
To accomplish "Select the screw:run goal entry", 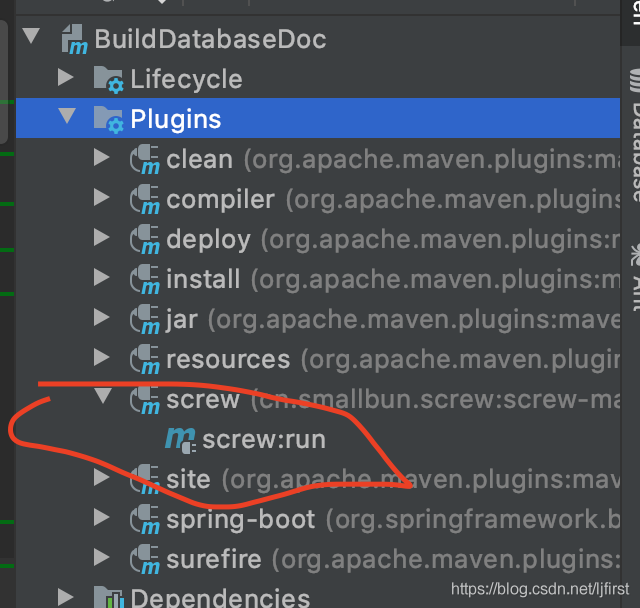I will [x=263, y=440].
